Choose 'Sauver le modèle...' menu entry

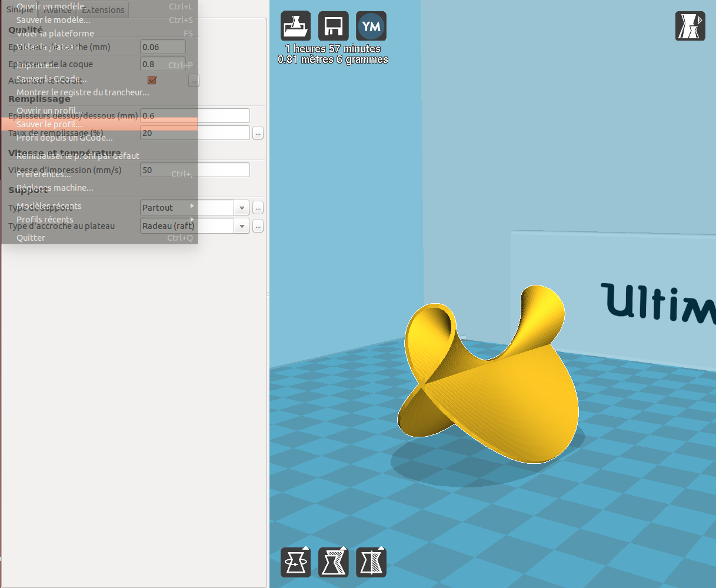click(99, 20)
